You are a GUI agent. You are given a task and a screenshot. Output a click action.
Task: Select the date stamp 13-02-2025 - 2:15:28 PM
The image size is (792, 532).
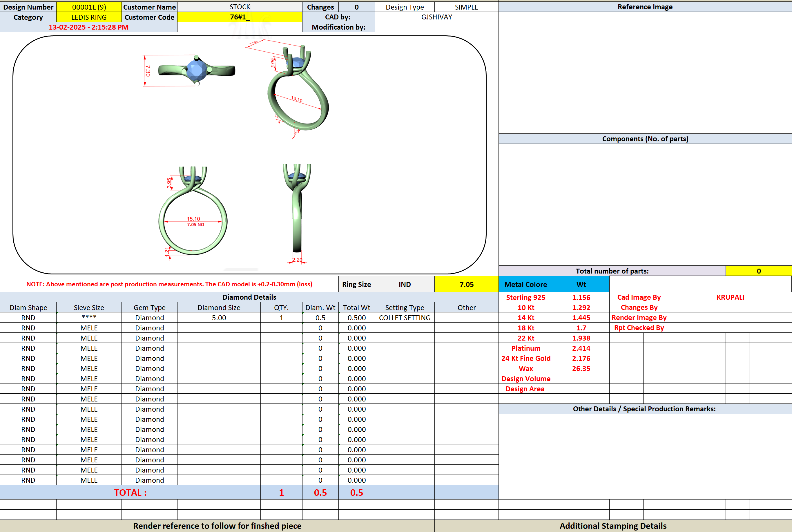(88, 27)
